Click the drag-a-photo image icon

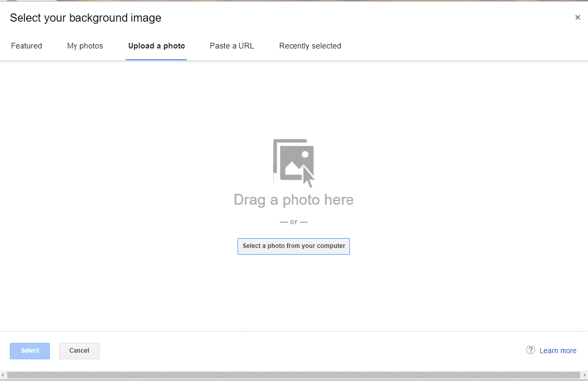click(x=294, y=163)
